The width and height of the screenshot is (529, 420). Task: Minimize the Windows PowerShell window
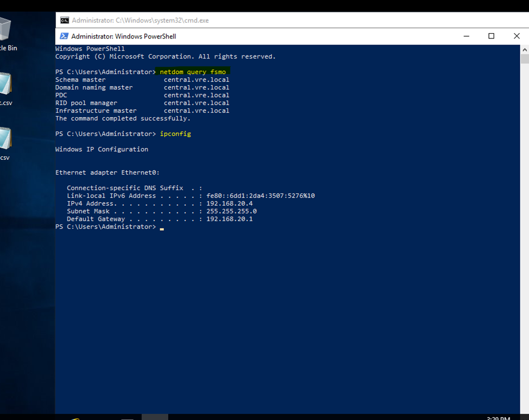tap(466, 36)
